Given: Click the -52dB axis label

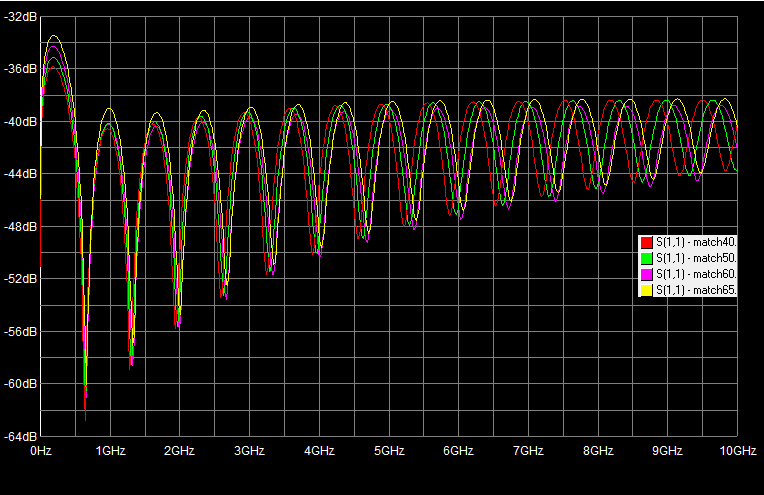Looking at the screenshot, I should [x=20, y=279].
